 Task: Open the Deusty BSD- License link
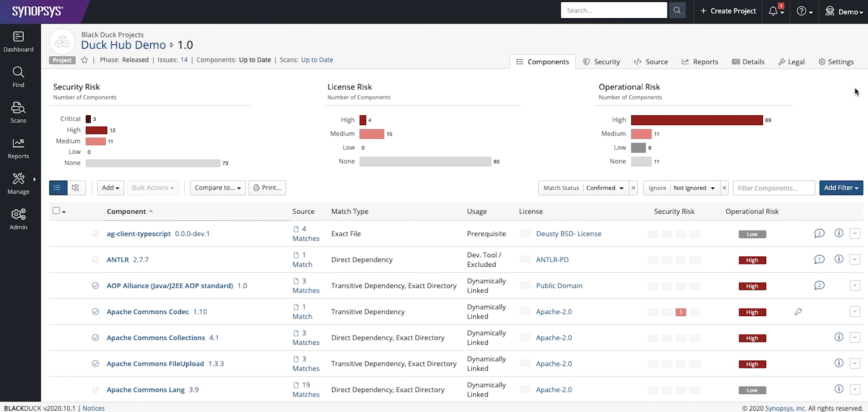click(x=569, y=234)
